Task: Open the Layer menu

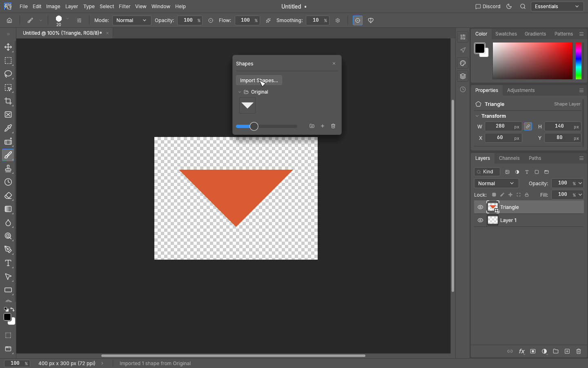Action: tap(71, 7)
